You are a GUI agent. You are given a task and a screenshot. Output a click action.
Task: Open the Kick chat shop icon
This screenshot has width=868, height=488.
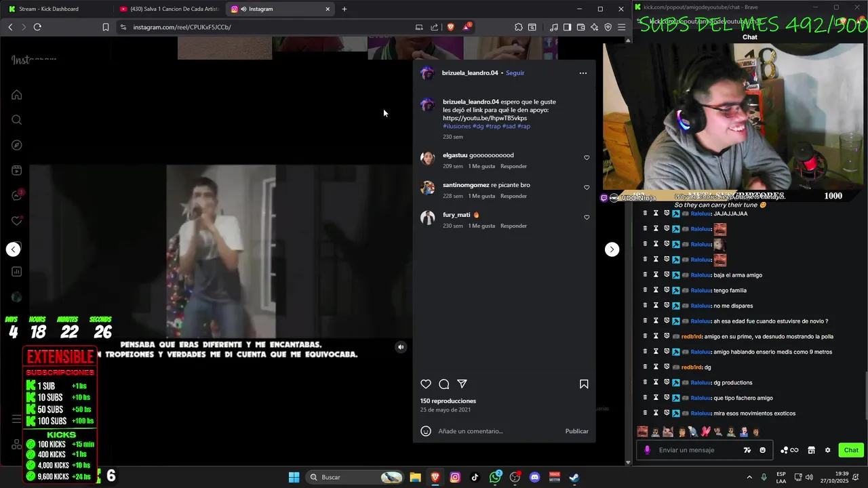[811, 450]
